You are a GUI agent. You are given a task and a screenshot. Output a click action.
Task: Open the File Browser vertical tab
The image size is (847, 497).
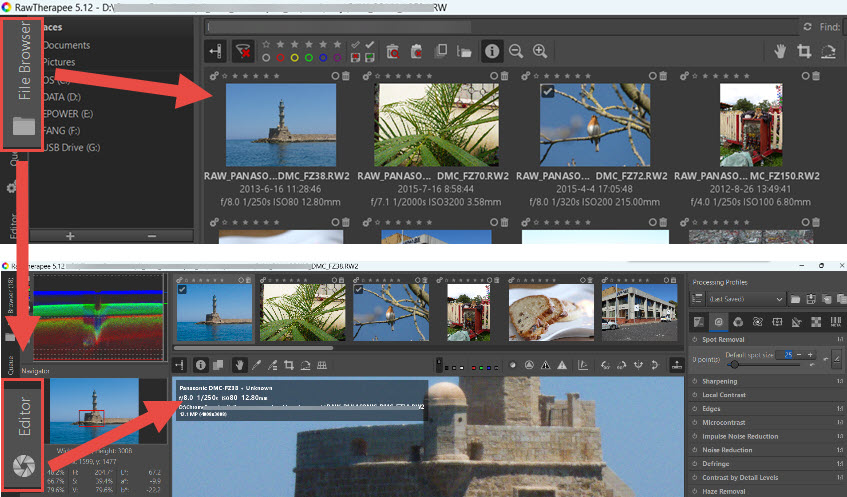[23, 84]
